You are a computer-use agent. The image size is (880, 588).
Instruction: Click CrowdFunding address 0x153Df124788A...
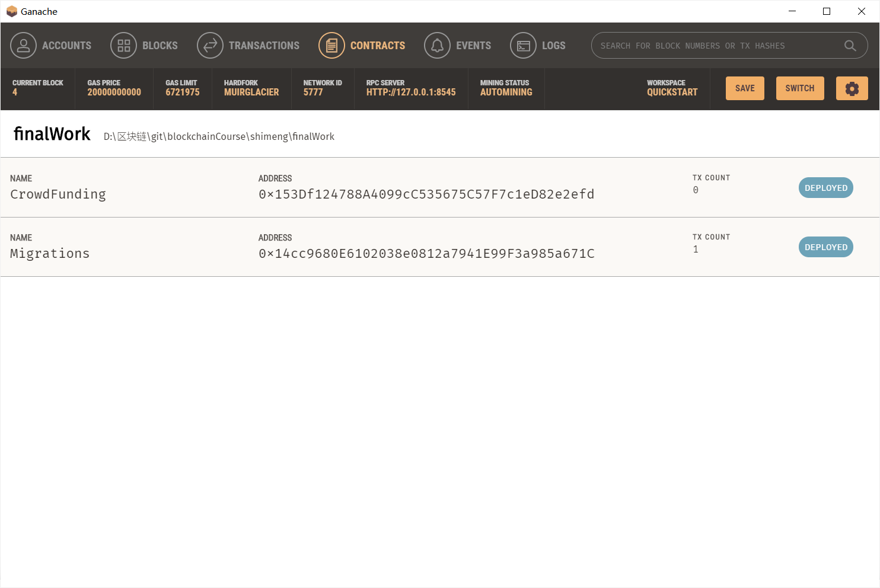pos(426,194)
